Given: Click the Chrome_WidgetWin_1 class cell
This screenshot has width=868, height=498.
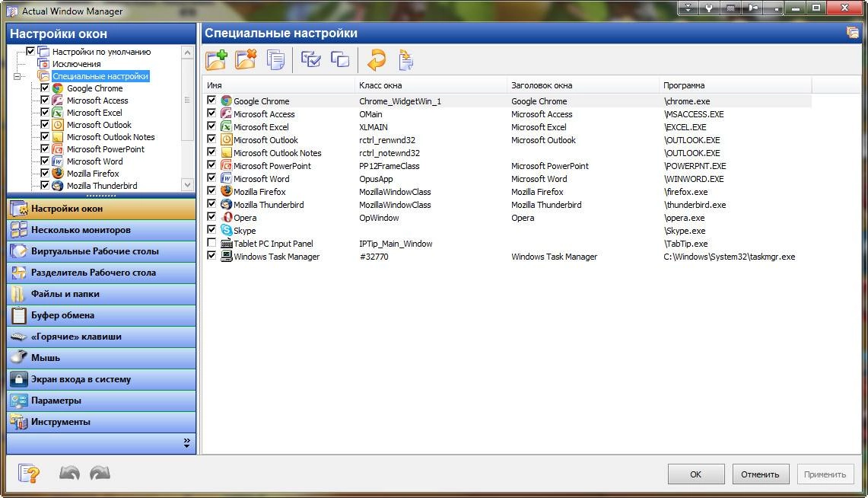Looking at the screenshot, I should [x=400, y=101].
